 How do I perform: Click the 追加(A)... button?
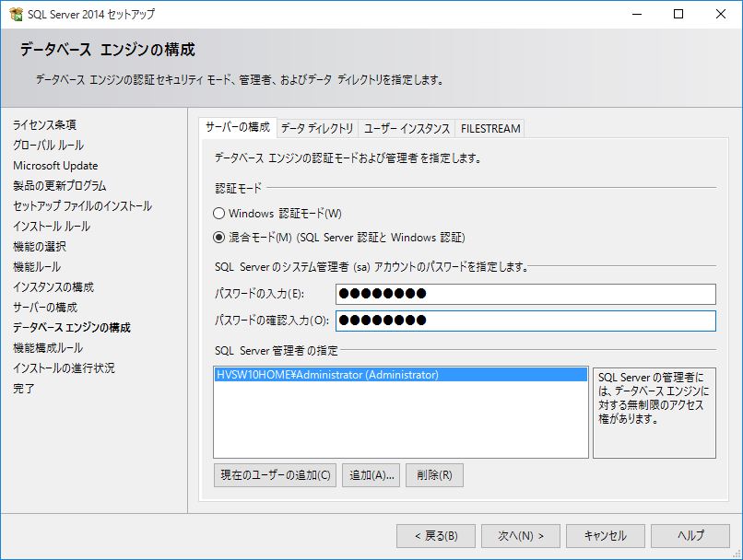371,474
